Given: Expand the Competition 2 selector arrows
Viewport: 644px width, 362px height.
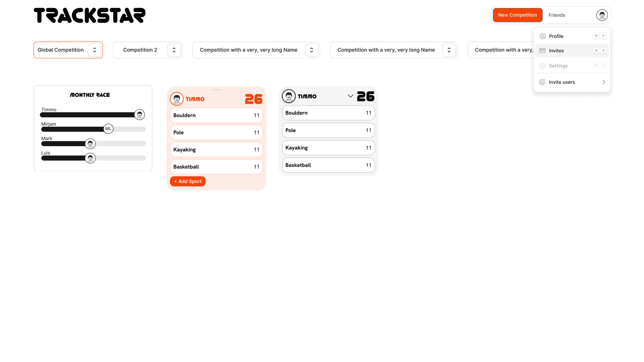Looking at the screenshot, I should (174, 50).
